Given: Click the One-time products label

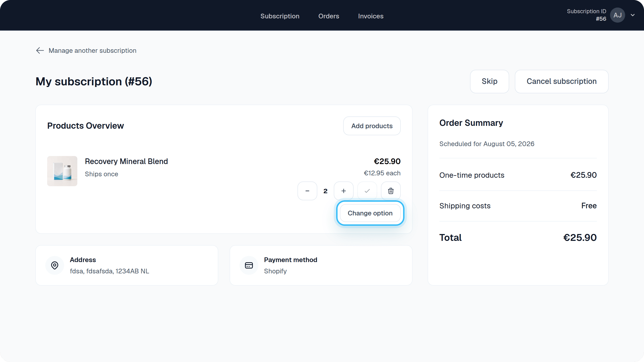Looking at the screenshot, I should 471,175.
